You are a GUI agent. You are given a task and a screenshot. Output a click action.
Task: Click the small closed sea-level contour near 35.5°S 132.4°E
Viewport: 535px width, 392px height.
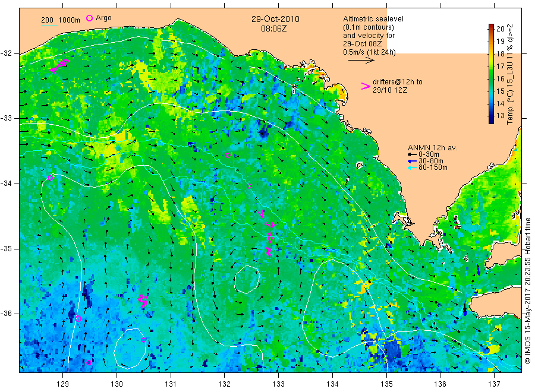pos(247,280)
